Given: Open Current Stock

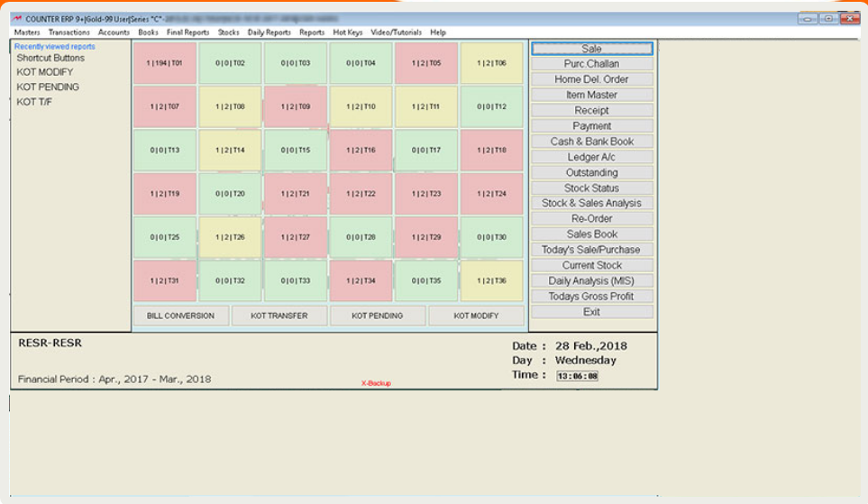Looking at the screenshot, I should [x=592, y=265].
